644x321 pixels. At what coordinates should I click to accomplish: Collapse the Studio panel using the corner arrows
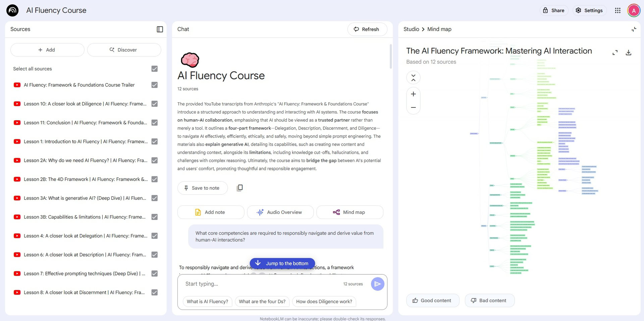[634, 30]
